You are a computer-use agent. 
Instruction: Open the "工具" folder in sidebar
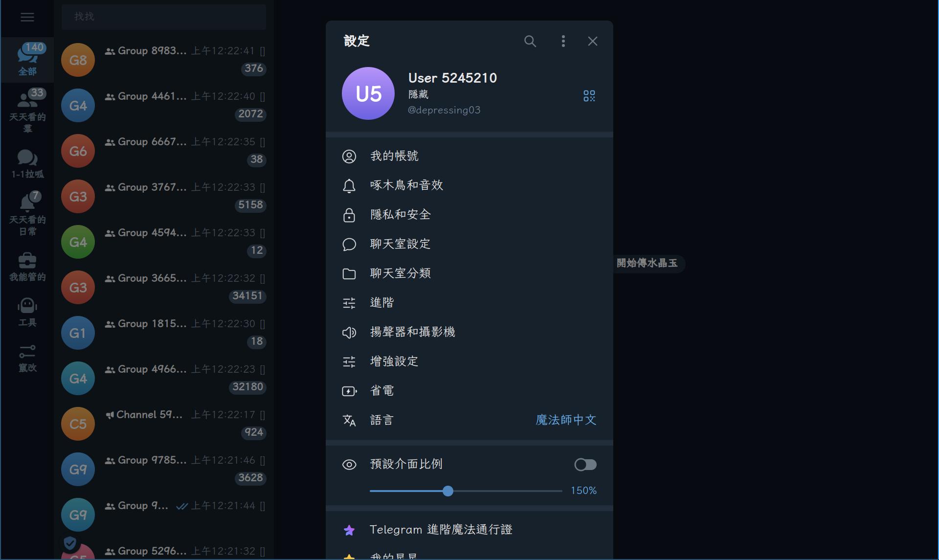pos(27,312)
